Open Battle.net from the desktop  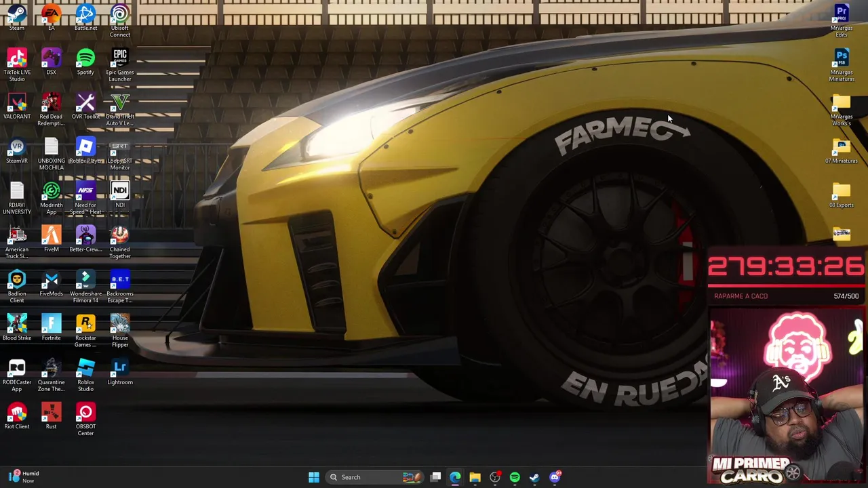tap(85, 16)
